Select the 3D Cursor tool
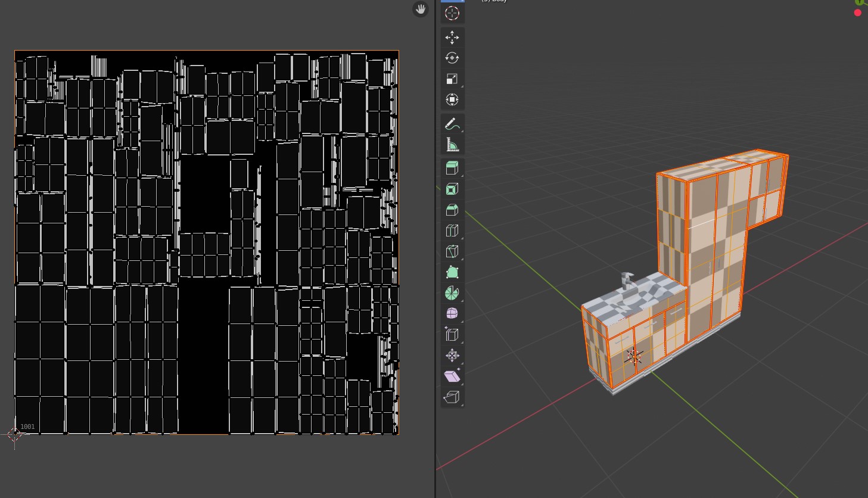Screen dimensions: 868x498 [x=452, y=13]
